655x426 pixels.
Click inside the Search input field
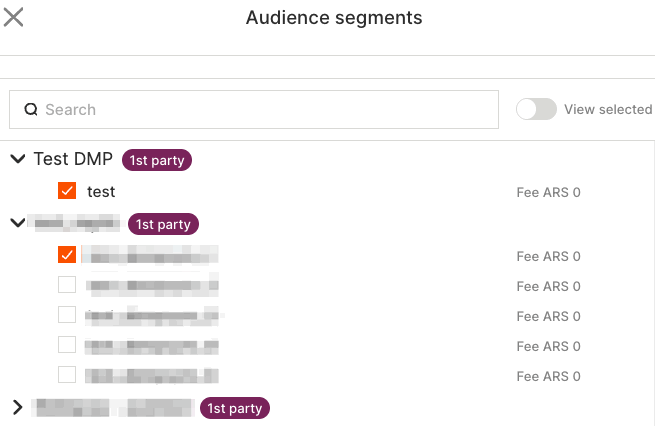point(260,110)
